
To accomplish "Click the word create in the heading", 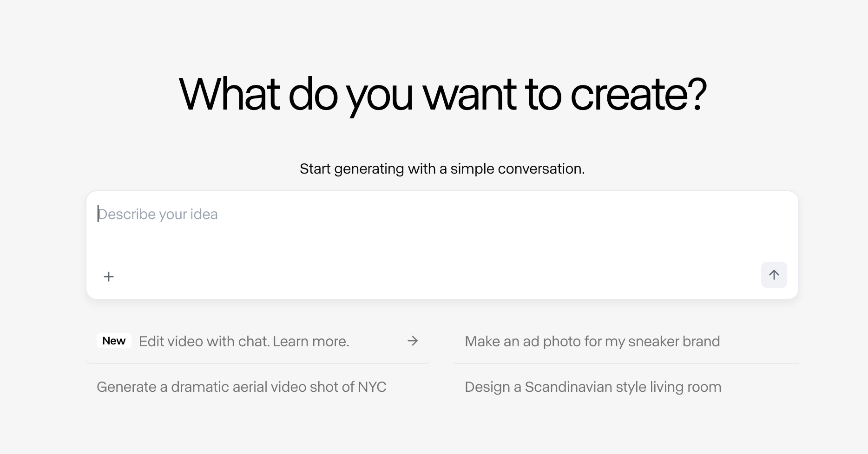I will pos(630,94).
